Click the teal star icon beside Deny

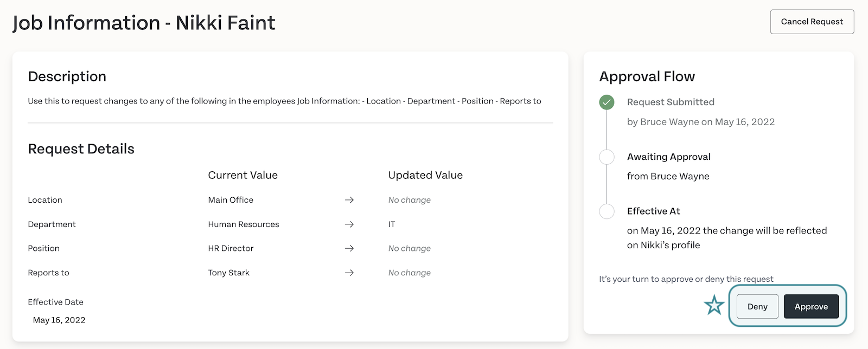pyautogui.click(x=714, y=305)
